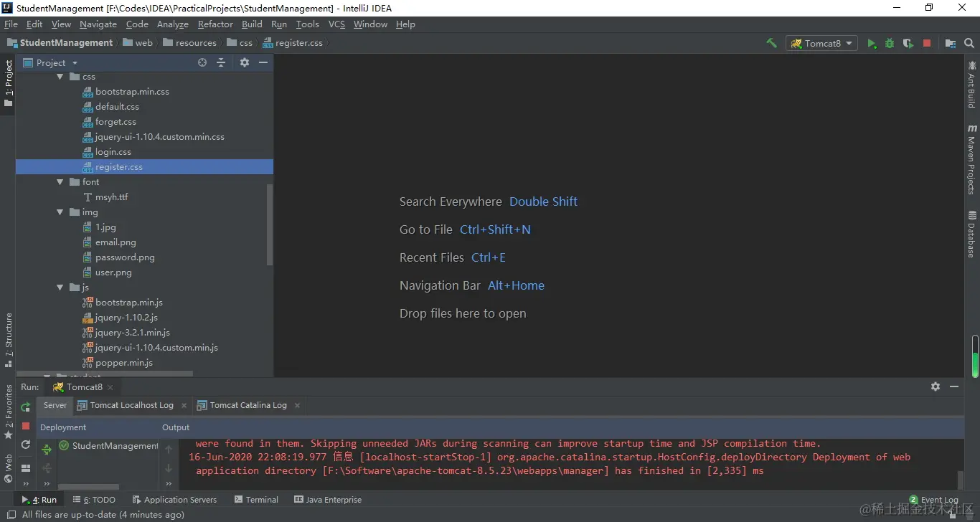This screenshot has height=522, width=980.
Task: Select jquery-3.2.1.min.js in the tree
Action: pos(132,333)
